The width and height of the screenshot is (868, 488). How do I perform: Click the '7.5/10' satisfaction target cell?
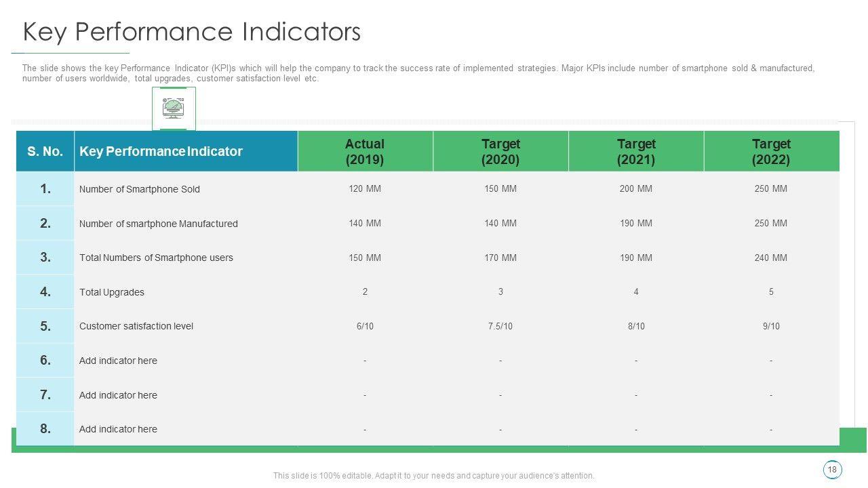[x=500, y=326]
